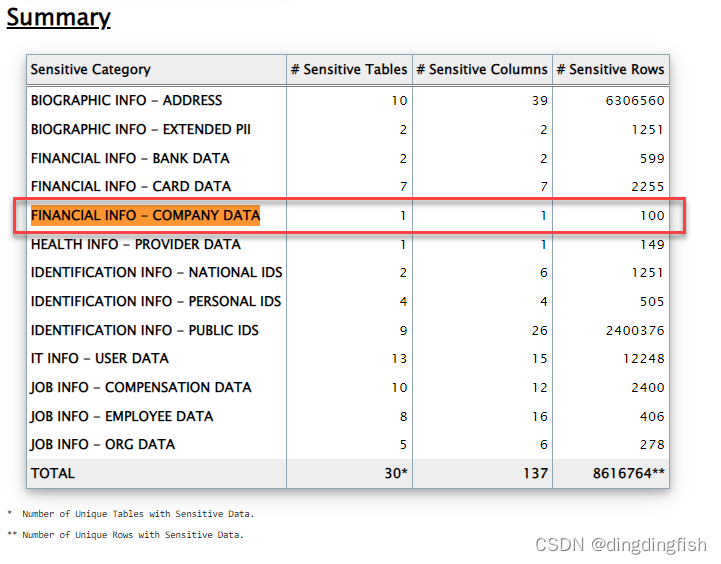Screen dimensions: 721x564
Task: Click IDENTIFICATION INFO – PERSONAL IDS category
Action: click(156, 301)
